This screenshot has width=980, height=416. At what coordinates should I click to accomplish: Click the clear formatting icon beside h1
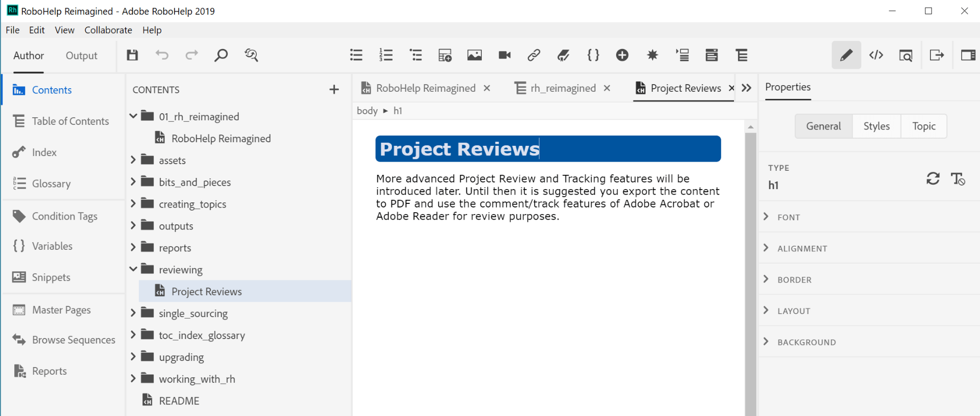tap(958, 178)
